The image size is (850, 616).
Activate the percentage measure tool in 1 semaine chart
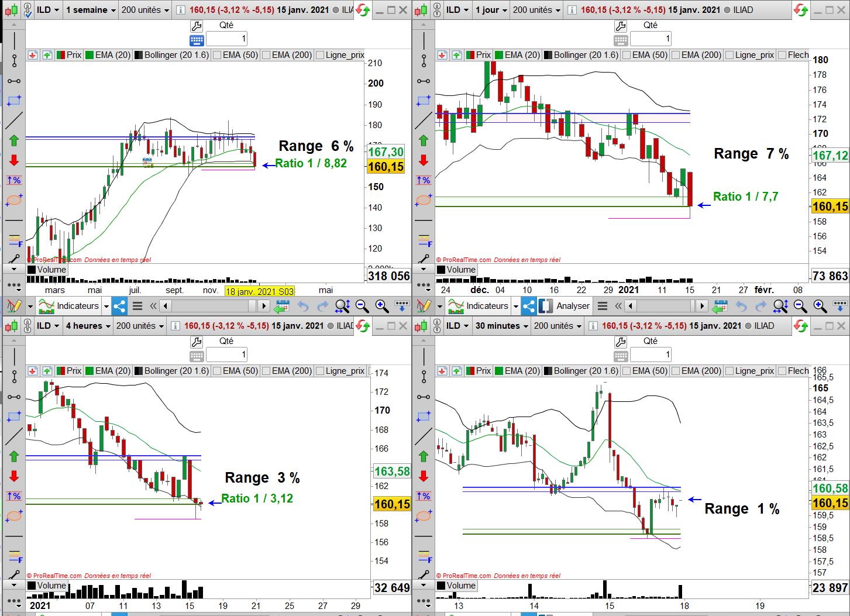(14, 180)
